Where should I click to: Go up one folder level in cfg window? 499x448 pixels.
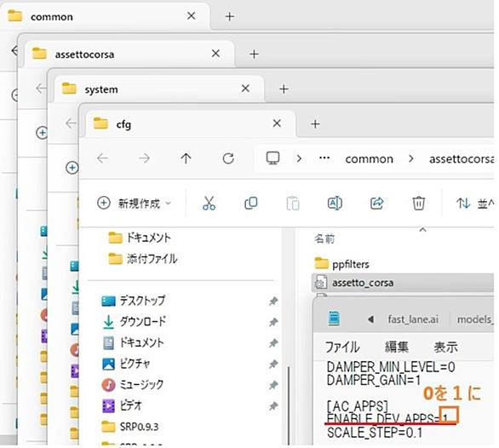[186, 158]
